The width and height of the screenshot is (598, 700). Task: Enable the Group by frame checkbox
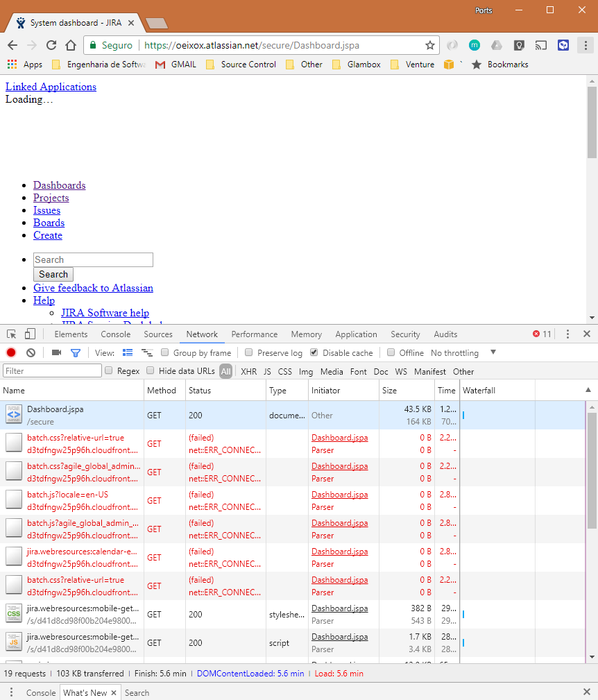[164, 352]
